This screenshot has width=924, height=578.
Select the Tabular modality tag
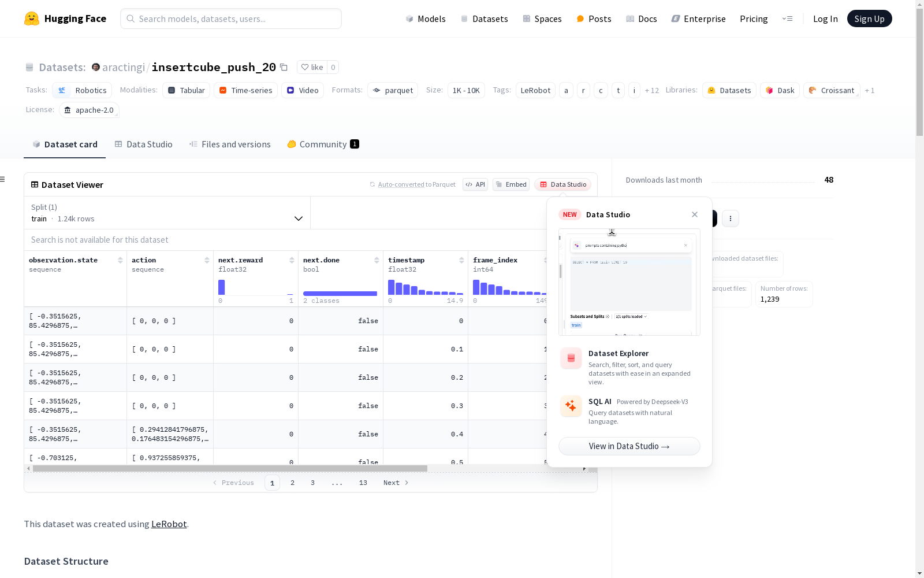[x=187, y=90]
